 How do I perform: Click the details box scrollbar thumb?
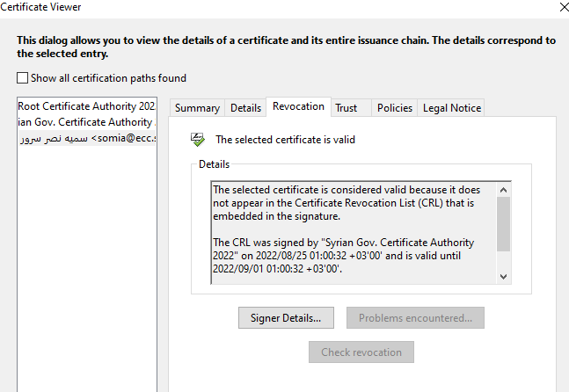coord(503,223)
